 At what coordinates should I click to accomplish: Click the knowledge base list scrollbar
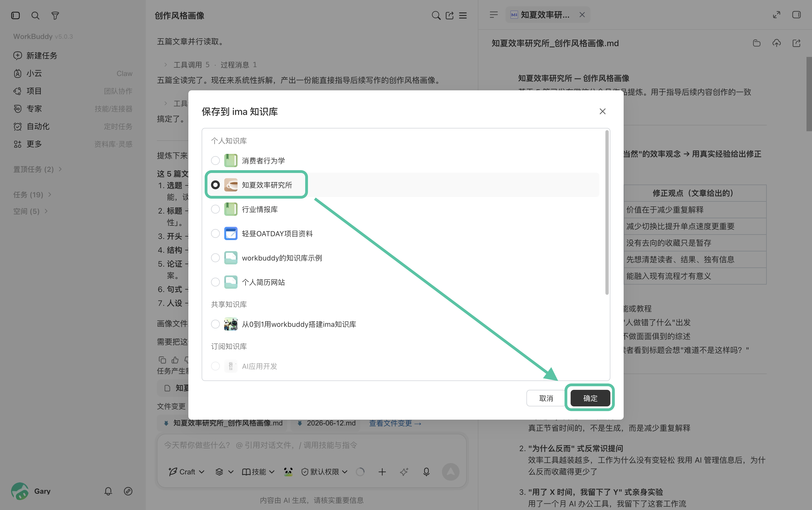click(x=607, y=212)
